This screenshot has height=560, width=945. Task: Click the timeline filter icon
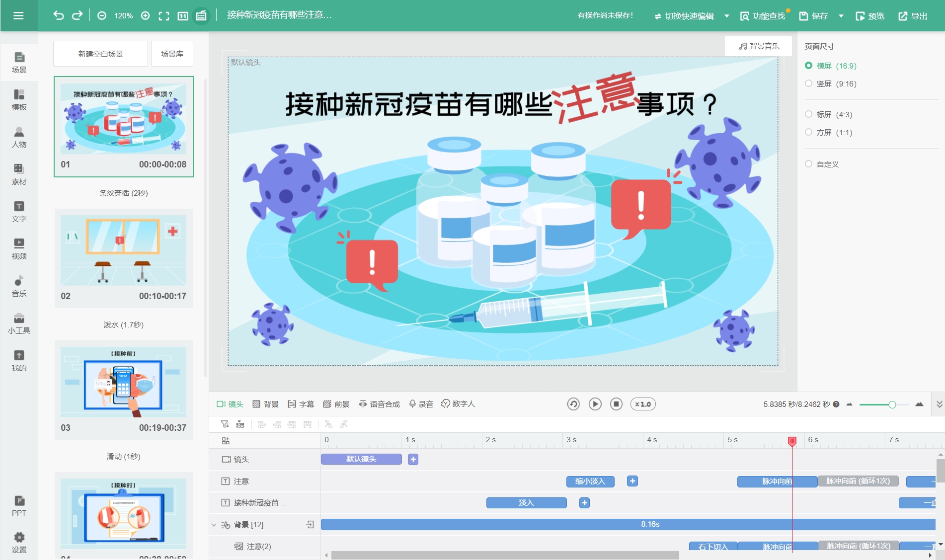click(225, 424)
